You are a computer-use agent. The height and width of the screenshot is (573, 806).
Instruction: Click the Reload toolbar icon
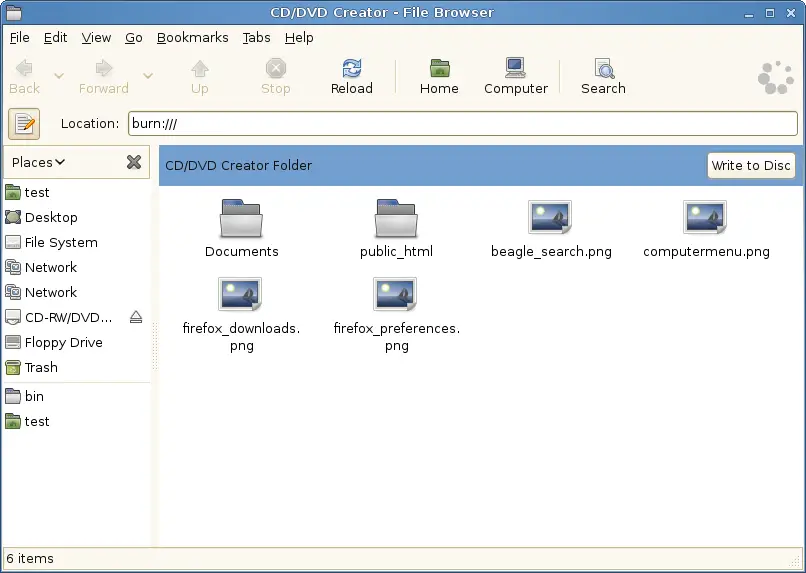[351, 76]
